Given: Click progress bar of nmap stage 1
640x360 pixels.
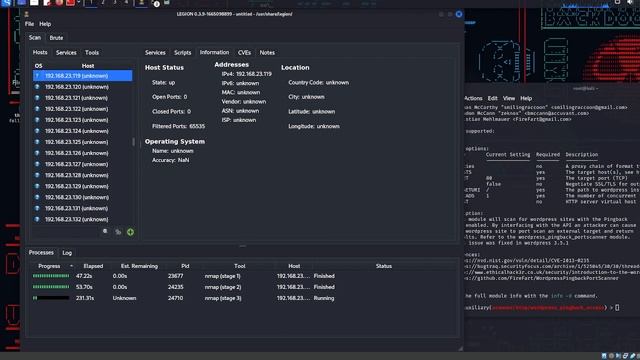Looking at the screenshot, I should 51,276.
